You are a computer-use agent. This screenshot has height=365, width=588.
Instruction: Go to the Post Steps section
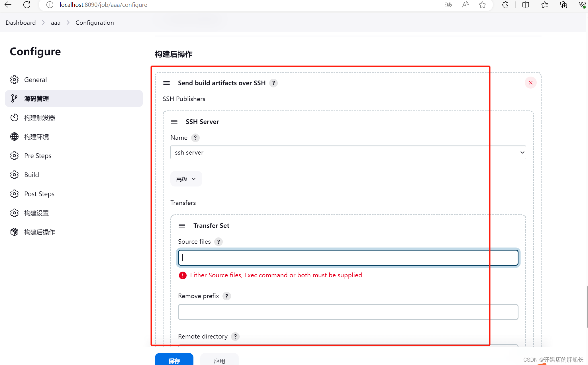74,194
